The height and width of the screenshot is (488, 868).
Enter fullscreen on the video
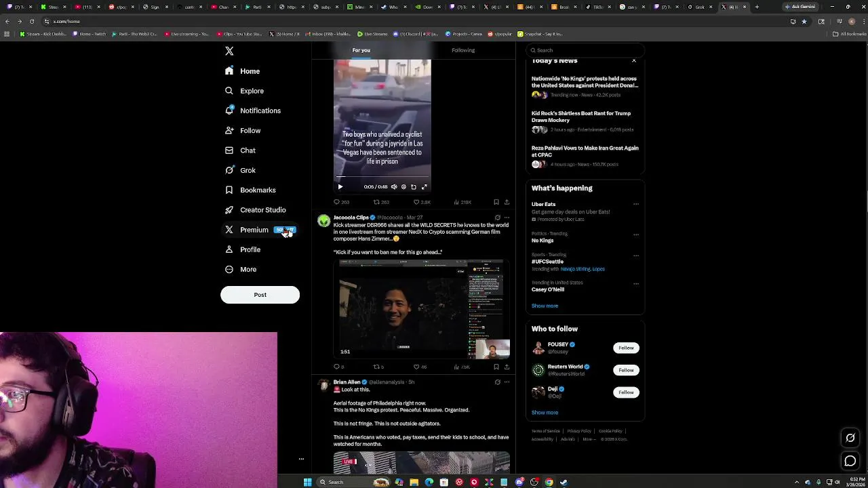coord(425,187)
